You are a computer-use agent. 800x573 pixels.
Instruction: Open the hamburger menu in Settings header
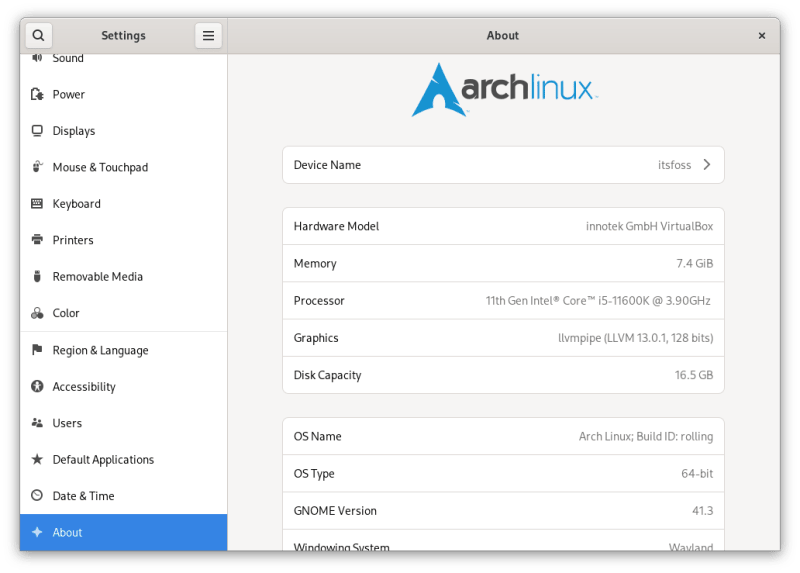coord(208,36)
